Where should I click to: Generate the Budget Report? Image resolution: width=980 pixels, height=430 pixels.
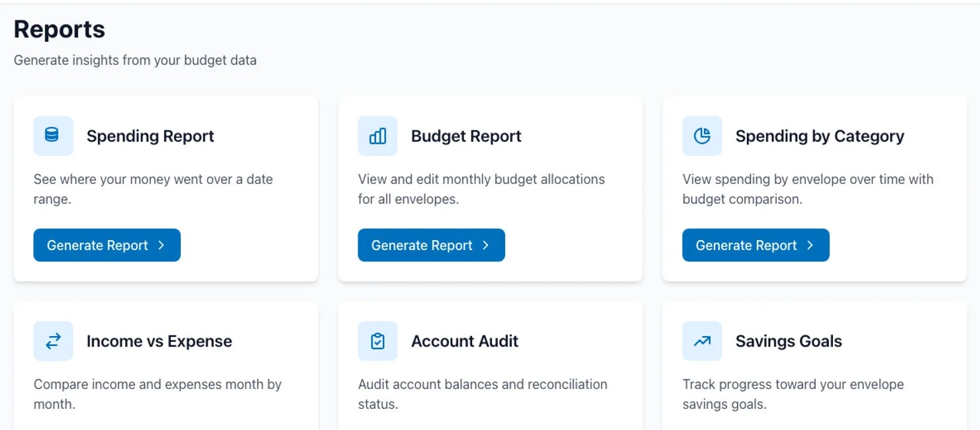[x=431, y=245]
